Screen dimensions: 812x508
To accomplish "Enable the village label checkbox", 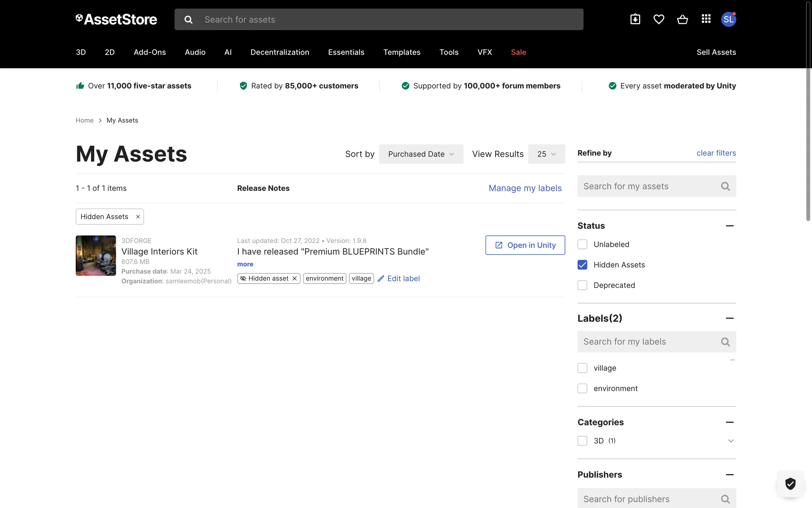I will tap(582, 368).
